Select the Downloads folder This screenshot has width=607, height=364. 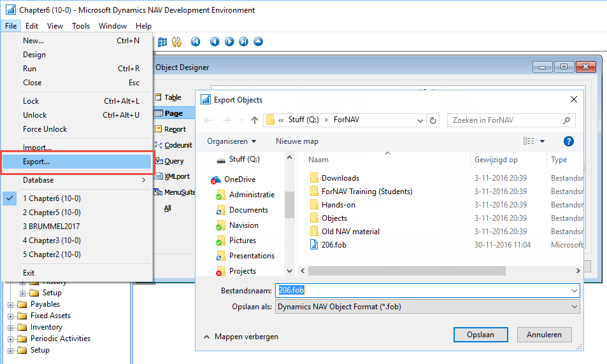pos(340,178)
